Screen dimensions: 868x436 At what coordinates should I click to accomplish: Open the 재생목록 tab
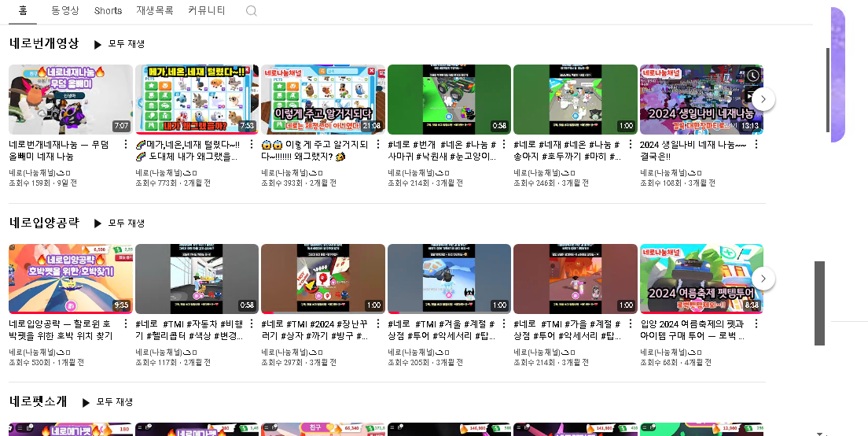154,10
